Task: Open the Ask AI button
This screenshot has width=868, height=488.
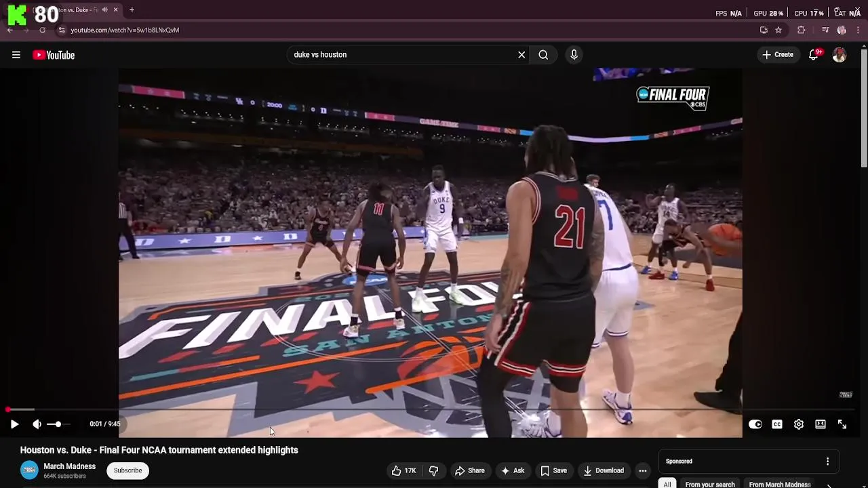Action: [x=513, y=470]
